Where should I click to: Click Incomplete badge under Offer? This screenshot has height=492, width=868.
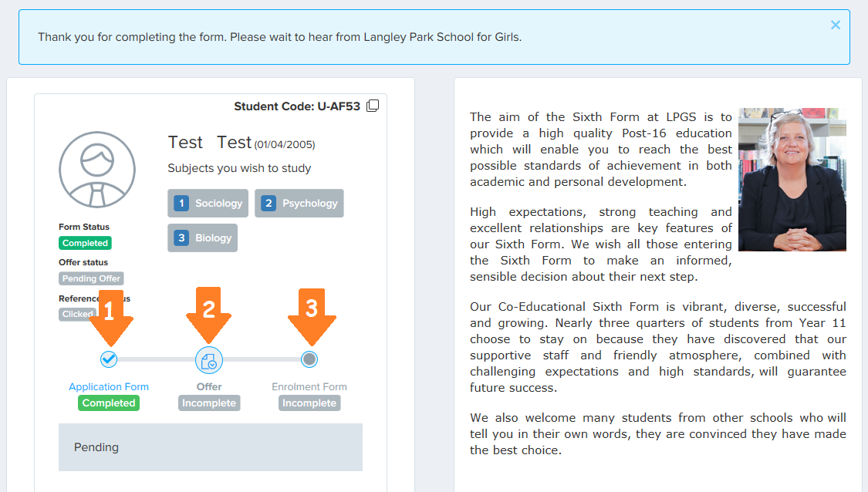(209, 403)
